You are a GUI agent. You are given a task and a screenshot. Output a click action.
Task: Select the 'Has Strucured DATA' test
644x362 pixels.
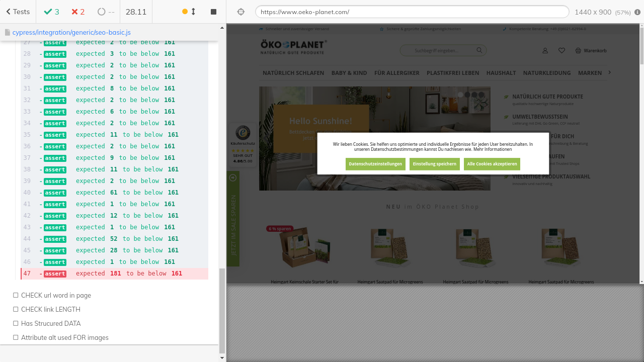pyautogui.click(x=51, y=323)
